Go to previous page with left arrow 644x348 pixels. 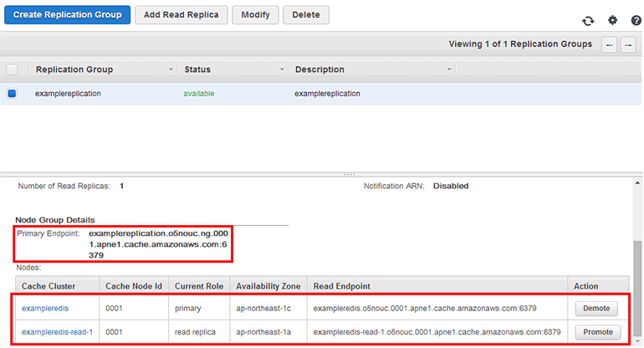click(x=610, y=44)
